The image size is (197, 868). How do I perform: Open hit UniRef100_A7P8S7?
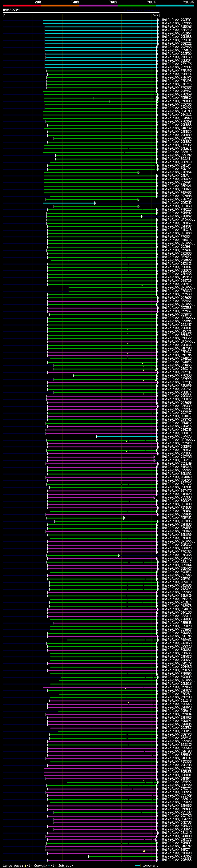point(176,223)
